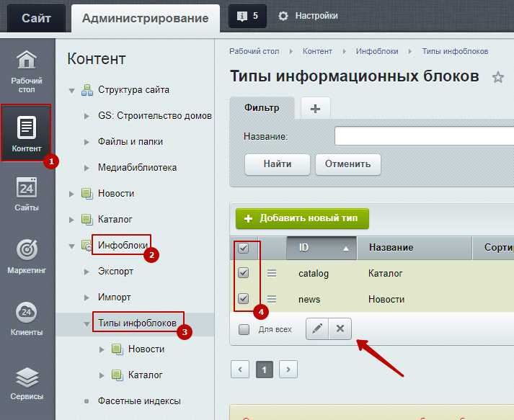Uncheck the catalog row checkbox

click(x=243, y=272)
